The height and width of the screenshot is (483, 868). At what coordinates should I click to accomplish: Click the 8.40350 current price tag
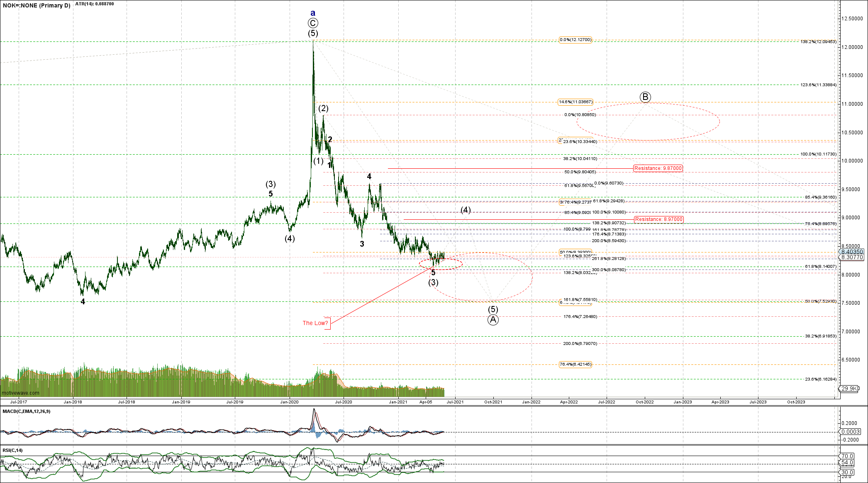click(852, 252)
